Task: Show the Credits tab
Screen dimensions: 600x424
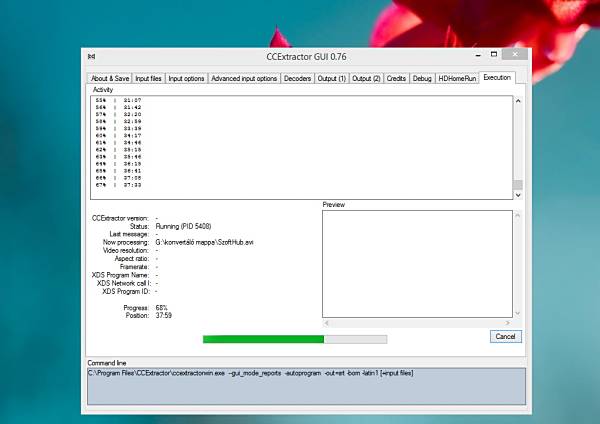Action: [x=396, y=78]
